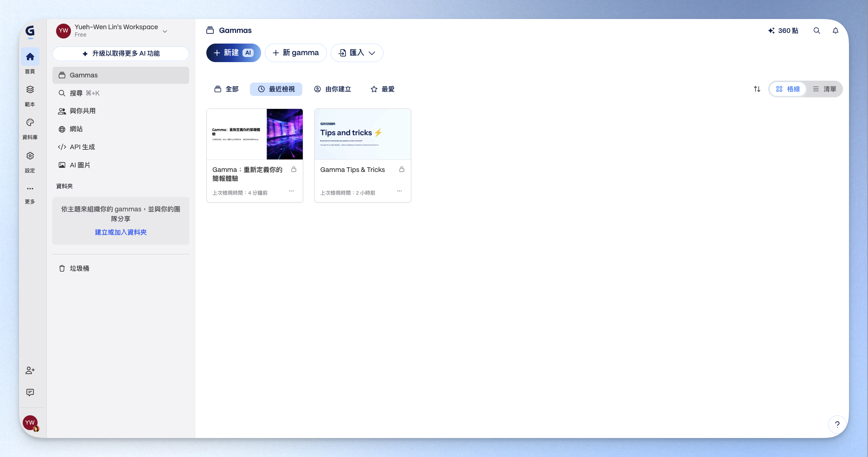The image size is (868, 457).
Task: Click lock icon on Gamma Tips & Tricks card
Action: click(402, 170)
